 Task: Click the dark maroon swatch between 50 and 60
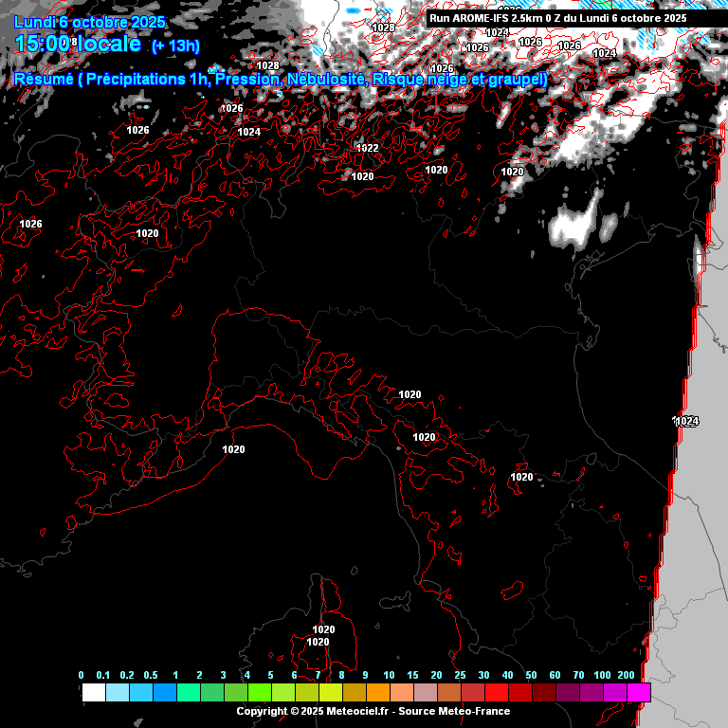[x=543, y=693]
